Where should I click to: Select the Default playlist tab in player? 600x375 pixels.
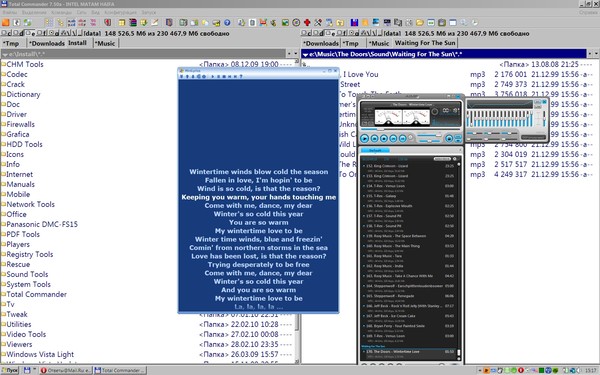click(375, 150)
